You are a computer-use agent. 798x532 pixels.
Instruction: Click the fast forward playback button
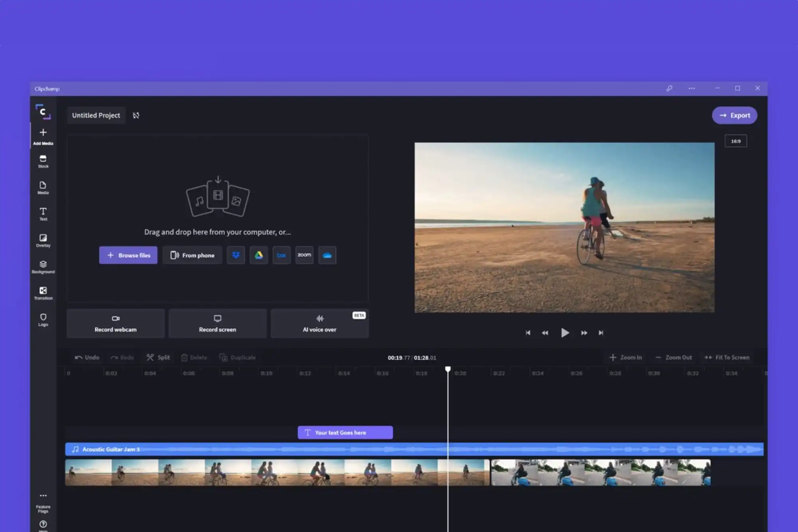coord(584,333)
